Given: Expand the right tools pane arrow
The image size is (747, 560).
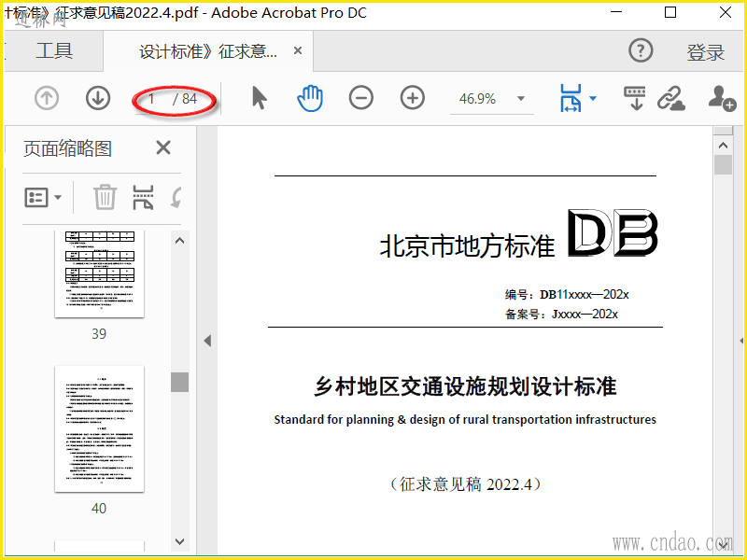Looking at the screenshot, I should pyautogui.click(x=741, y=341).
